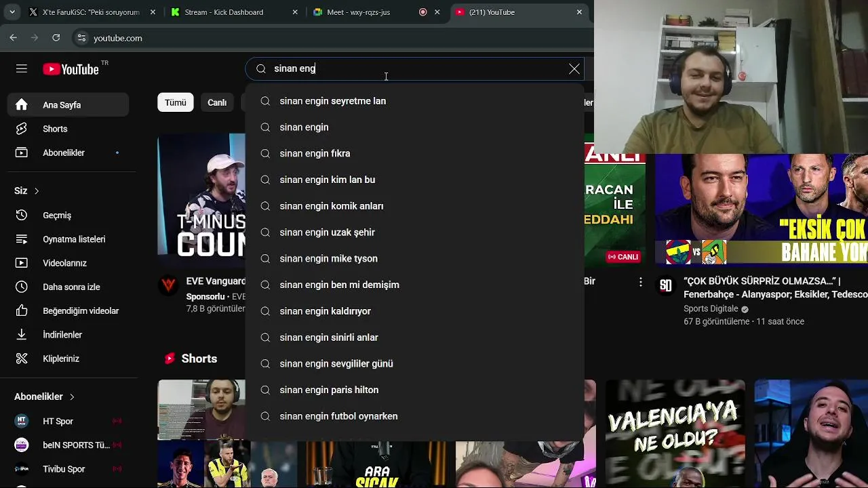Open the beIN SPORTS Tü... channel
This screenshot has height=488, width=868.
coord(68,445)
